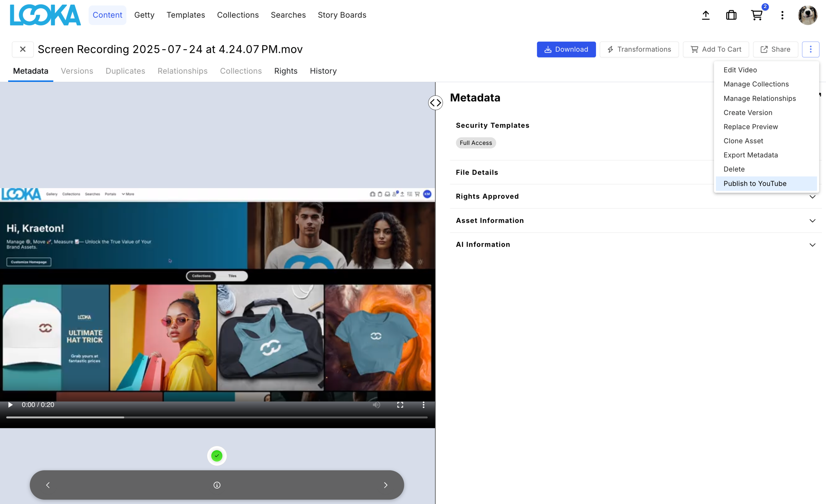Enter video fullscreen mode

pyautogui.click(x=400, y=405)
